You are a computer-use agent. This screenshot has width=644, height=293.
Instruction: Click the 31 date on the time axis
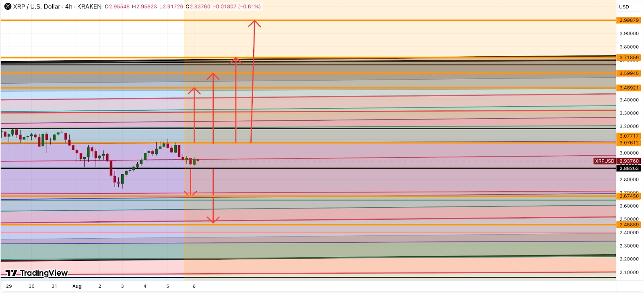(x=54, y=286)
